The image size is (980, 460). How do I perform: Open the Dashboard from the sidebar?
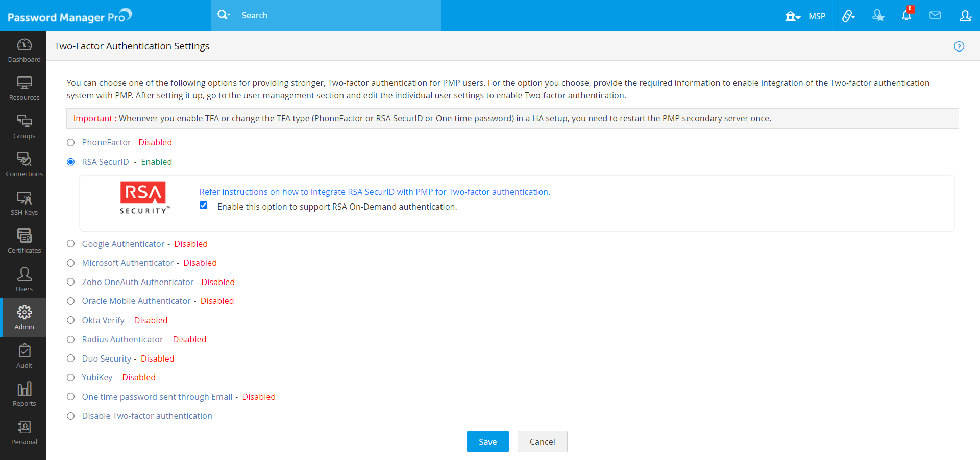click(24, 50)
